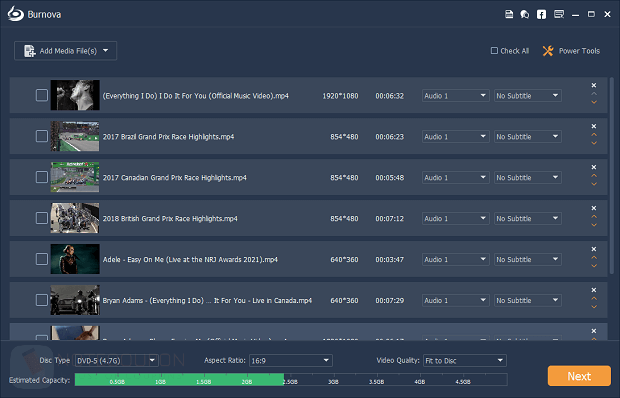
Task: Open subtitle dropdown for 2017 Brazil Grand Prix
Action: pos(527,137)
